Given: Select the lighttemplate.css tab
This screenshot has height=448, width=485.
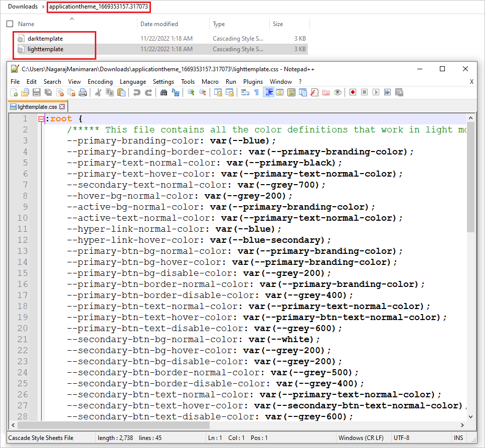Looking at the screenshot, I should [34, 106].
